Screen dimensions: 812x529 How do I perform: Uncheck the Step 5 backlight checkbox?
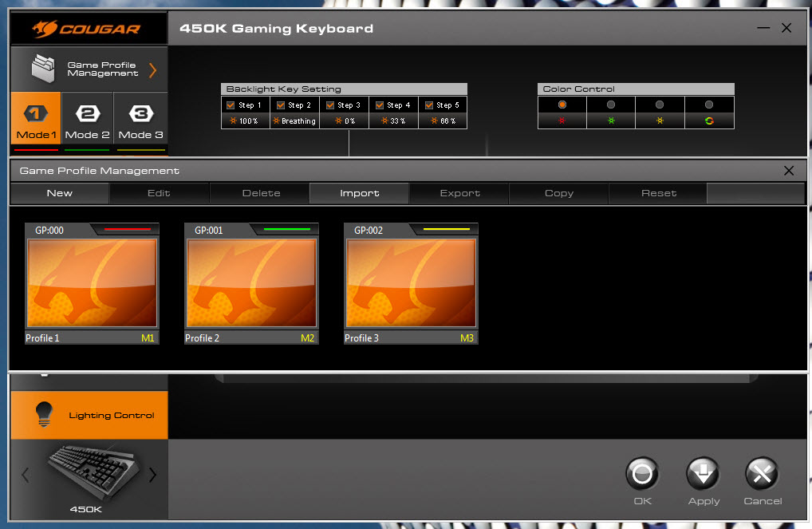pyautogui.click(x=429, y=105)
